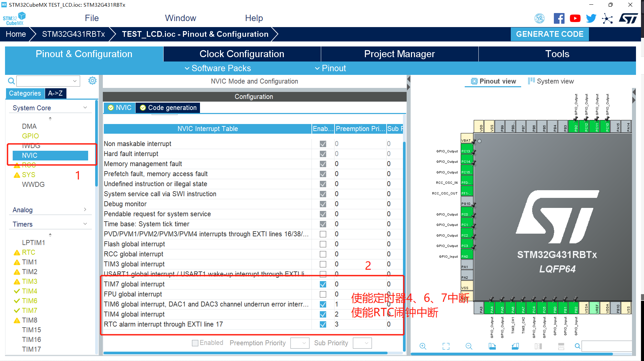Enable PVD/PVM interrupts checkbox

point(323,234)
